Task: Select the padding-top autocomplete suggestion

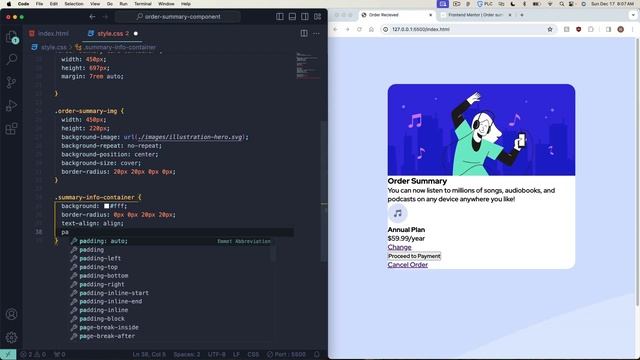Action: (x=98, y=267)
